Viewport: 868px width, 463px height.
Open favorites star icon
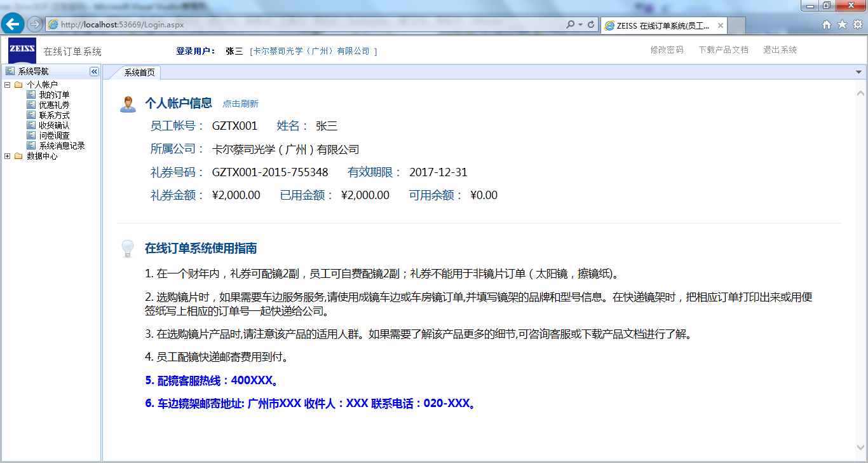(x=842, y=25)
